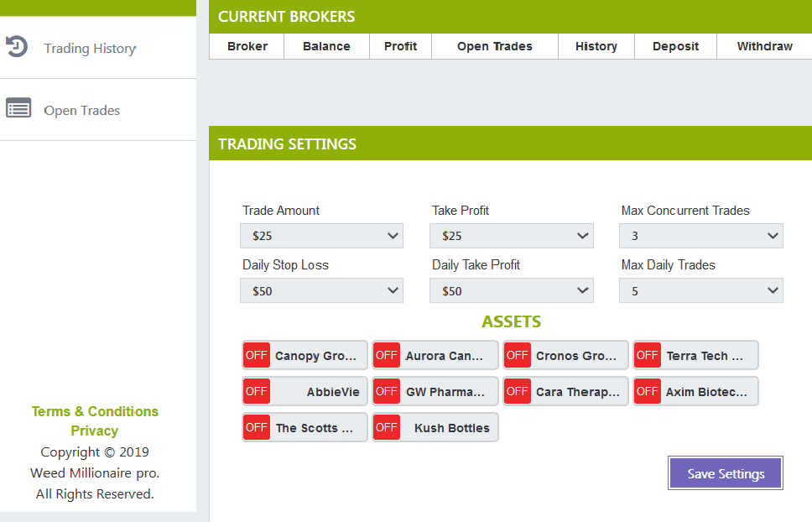Open the Privacy link
812x522 pixels.
[94, 431]
